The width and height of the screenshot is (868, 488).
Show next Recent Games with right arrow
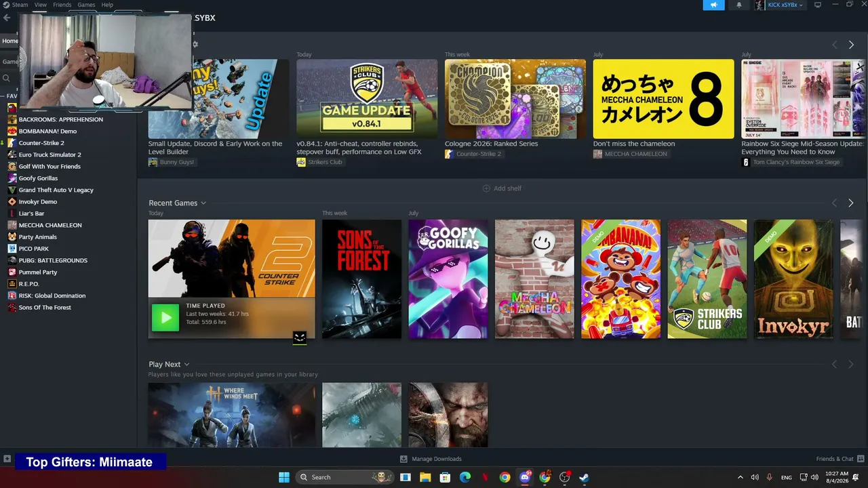coord(851,203)
